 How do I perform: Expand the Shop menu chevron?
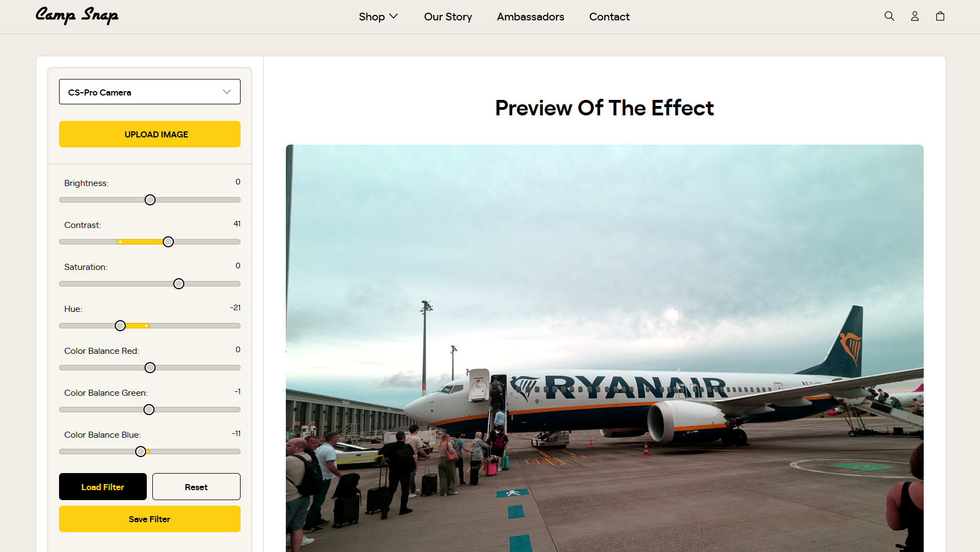393,17
